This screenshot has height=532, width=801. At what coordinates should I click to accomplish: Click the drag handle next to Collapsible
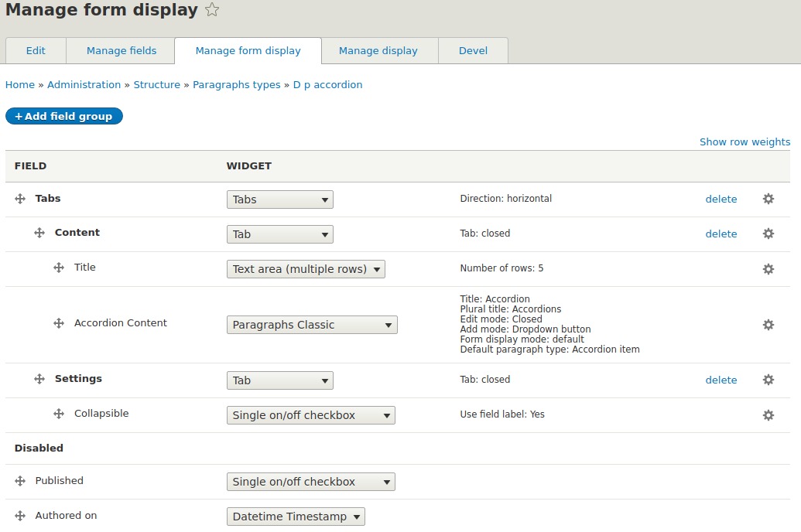click(58, 414)
